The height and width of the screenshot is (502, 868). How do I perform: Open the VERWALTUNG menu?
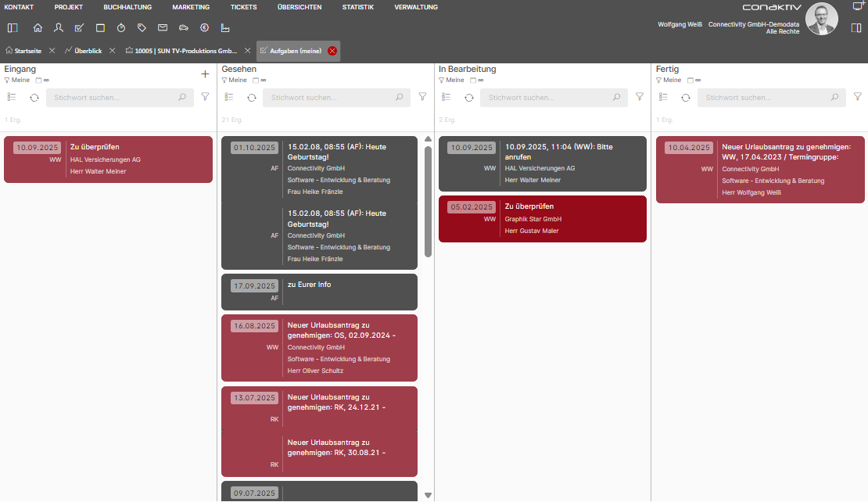tap(416, 7)
